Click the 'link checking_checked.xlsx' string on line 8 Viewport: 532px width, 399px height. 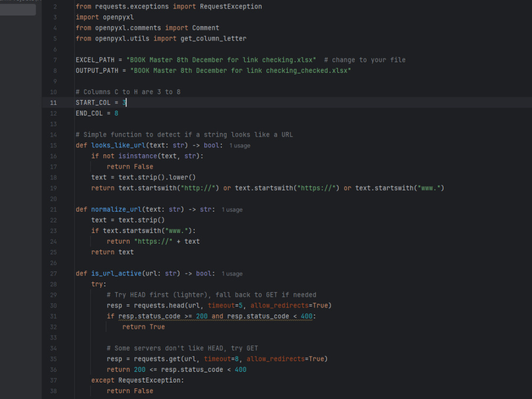tap(298, 71)
